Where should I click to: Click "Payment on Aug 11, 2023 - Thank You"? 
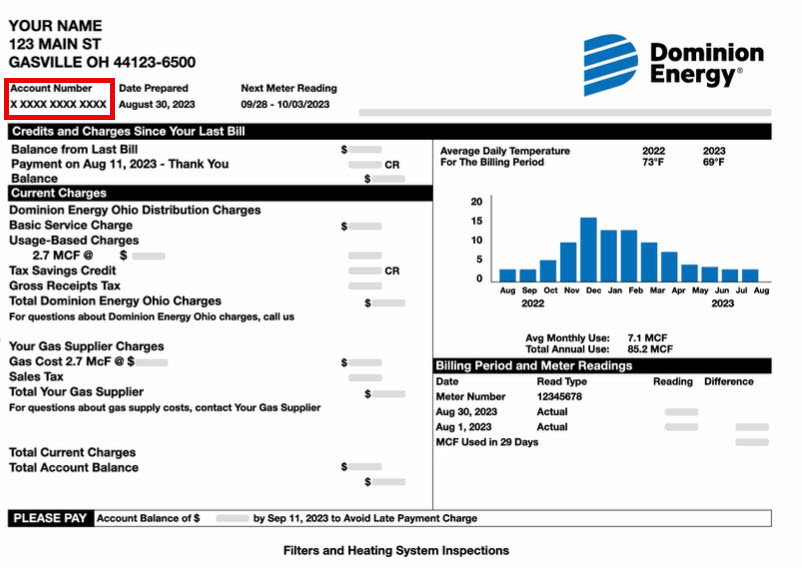point(120,164)
